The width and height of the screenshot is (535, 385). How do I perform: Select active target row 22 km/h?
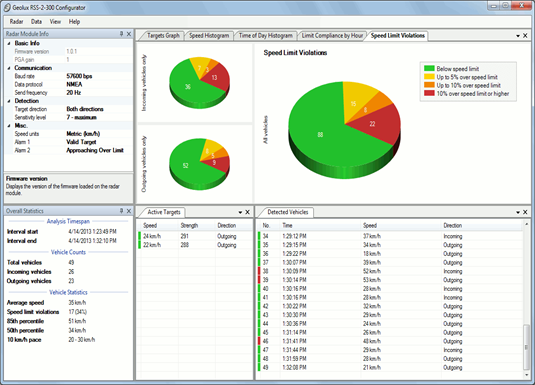coord(195,245)
